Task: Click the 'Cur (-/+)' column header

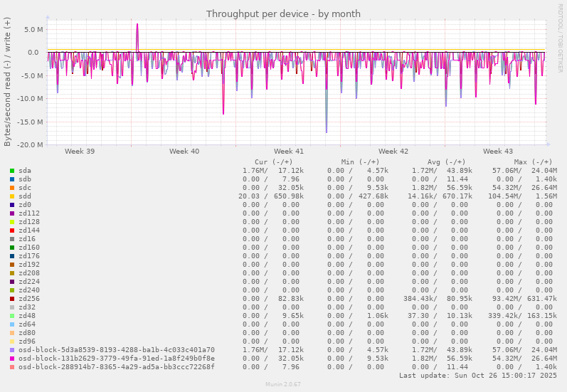Action: 273,162
